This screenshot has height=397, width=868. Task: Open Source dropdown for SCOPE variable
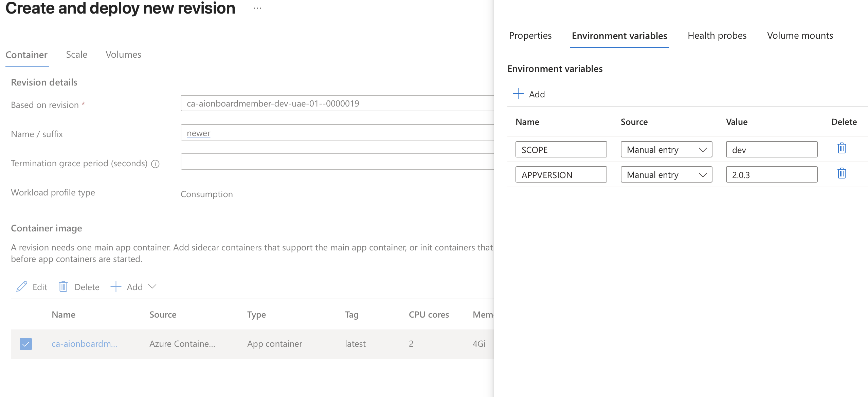pyautogui.click(x=666, y=150)
